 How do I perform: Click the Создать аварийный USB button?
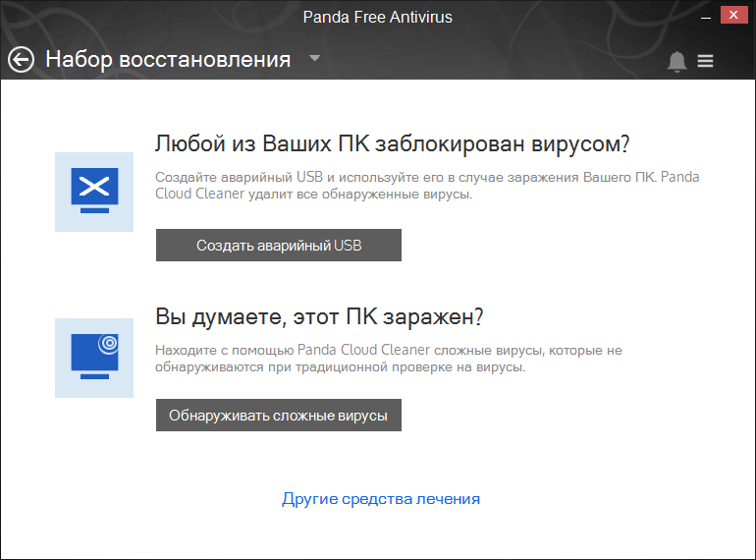point(279,245)
